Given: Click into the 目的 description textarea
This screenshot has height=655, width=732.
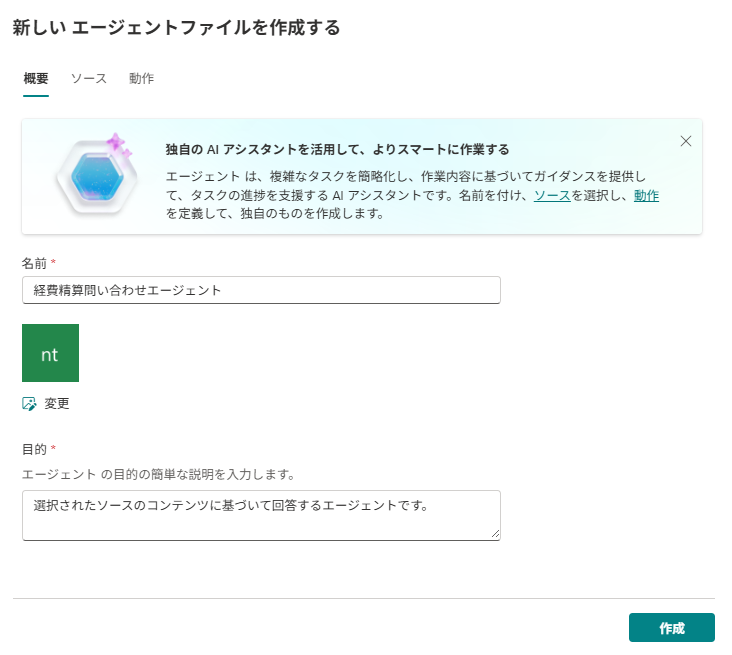Looking at the screenshot, I should click(x=261, y=515).
